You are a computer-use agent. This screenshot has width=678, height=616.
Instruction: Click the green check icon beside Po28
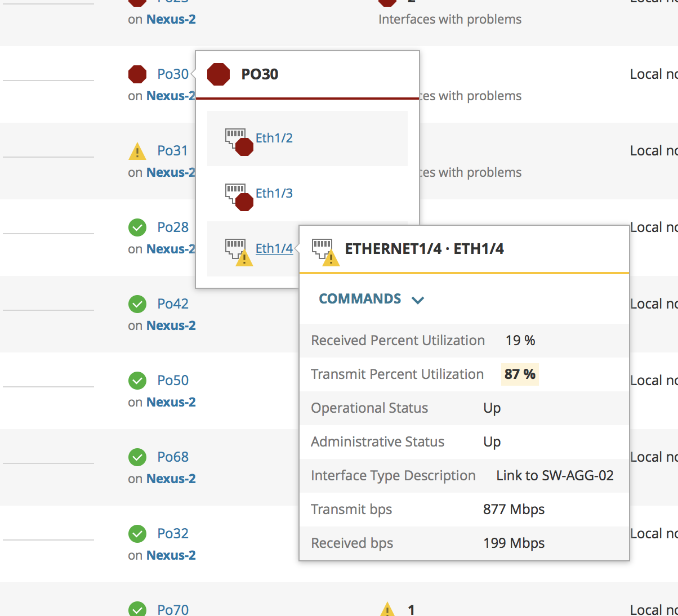pyautogui.click(x=137, y=227)
